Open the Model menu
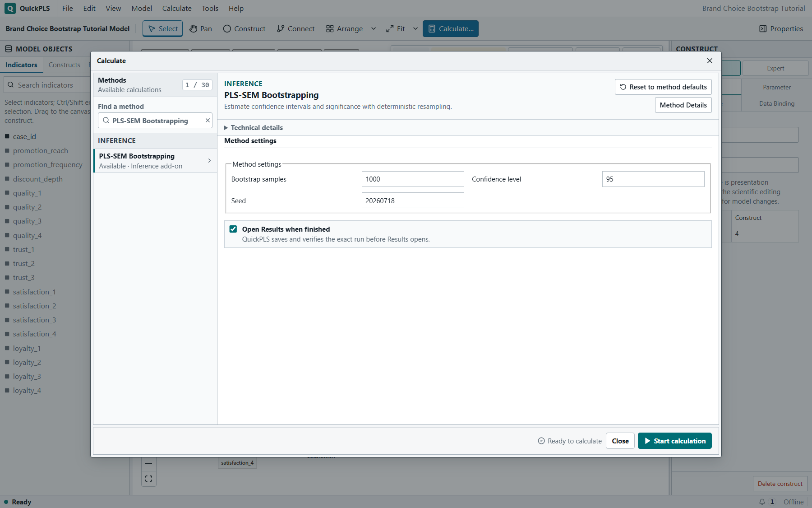The height and width of the screenshot is (508, 812). [x=142, y=8]
